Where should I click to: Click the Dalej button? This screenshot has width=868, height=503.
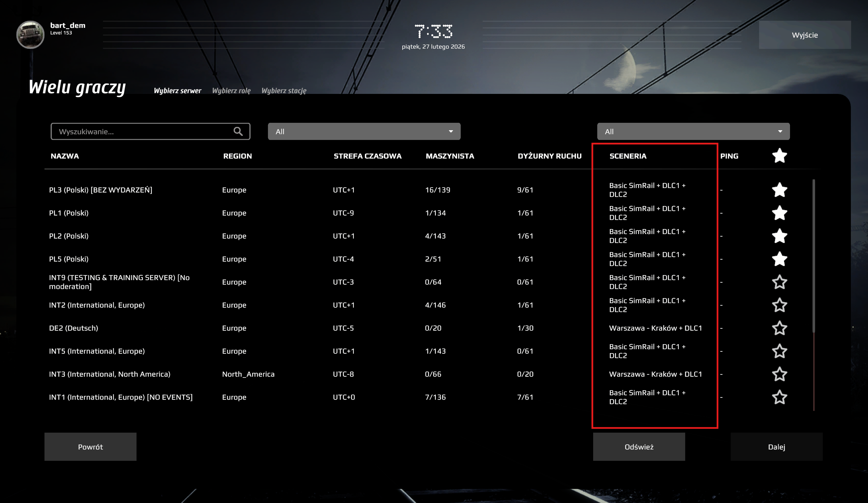[776, 447]
